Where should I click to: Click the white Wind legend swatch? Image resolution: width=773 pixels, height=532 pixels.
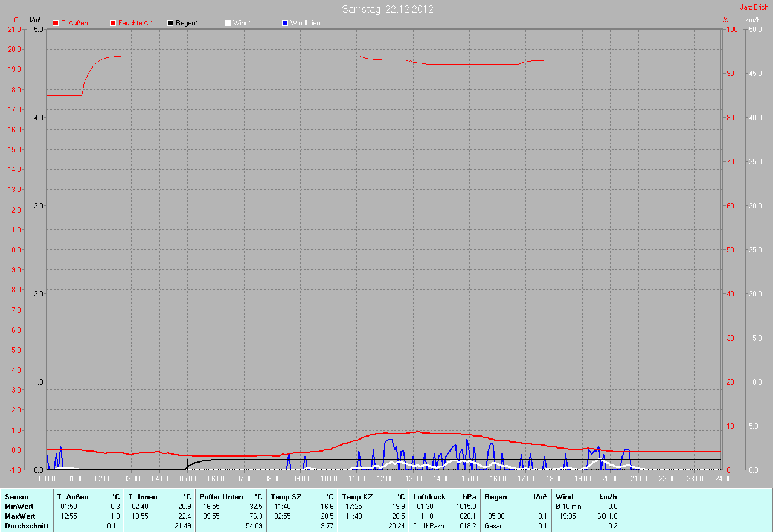(x=228, y=23)
